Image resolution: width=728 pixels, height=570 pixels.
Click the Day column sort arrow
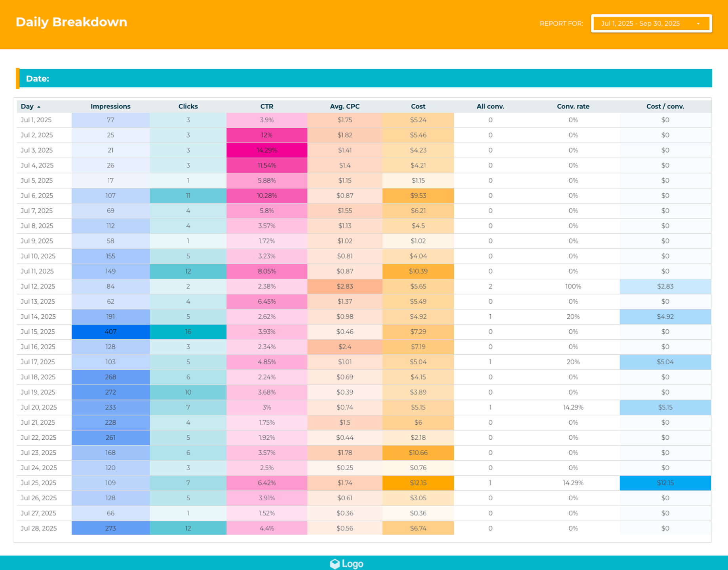coord(39,107)
